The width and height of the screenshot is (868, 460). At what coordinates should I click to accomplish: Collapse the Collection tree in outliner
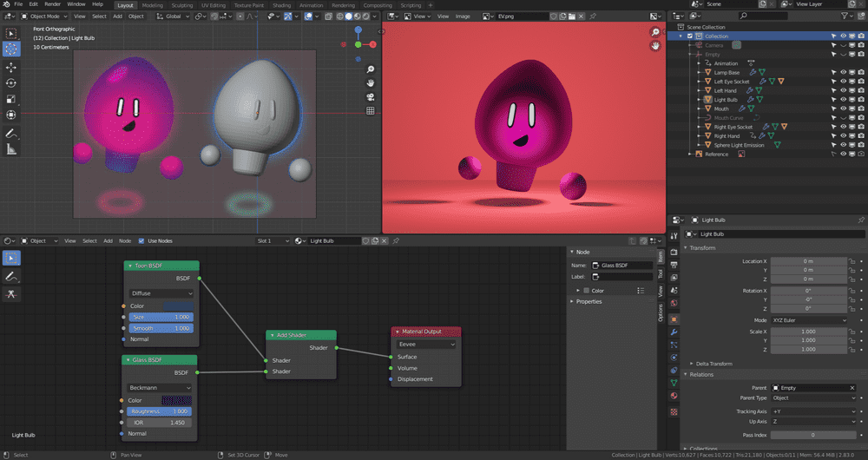(x=681, y=36)
